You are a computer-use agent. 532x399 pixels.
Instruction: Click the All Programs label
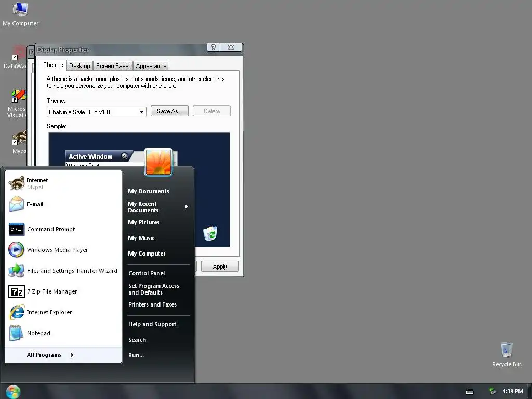pos(44,355)
